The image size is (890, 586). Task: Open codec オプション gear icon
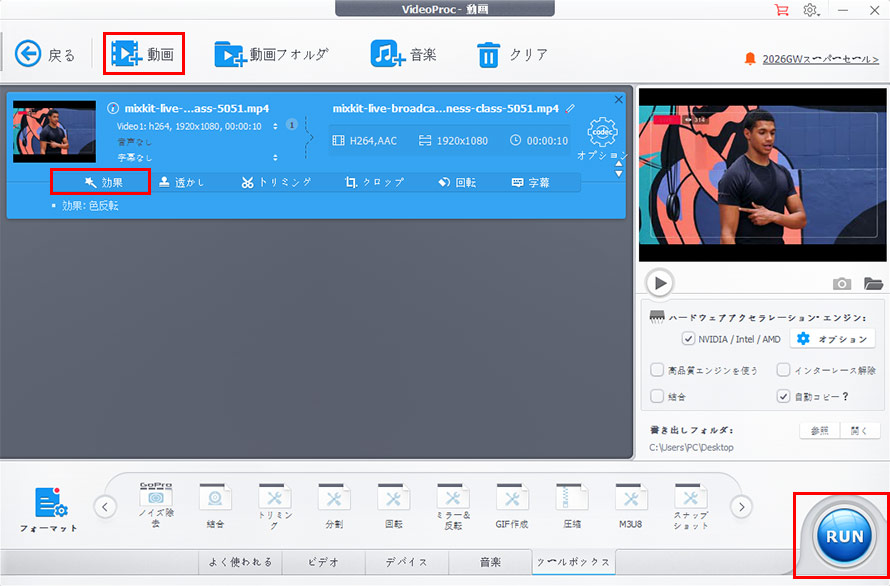coord(602,132)
